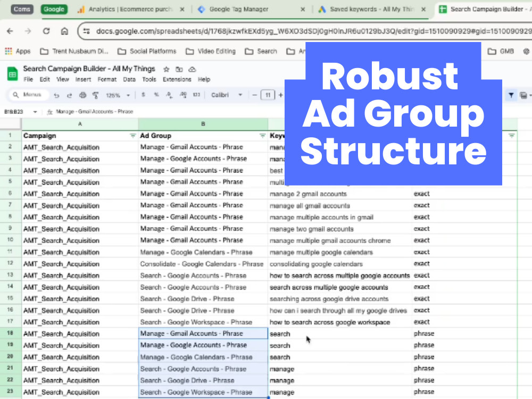Select cell 'manage multiple gmail accounts chrome'

coord(340,240)
